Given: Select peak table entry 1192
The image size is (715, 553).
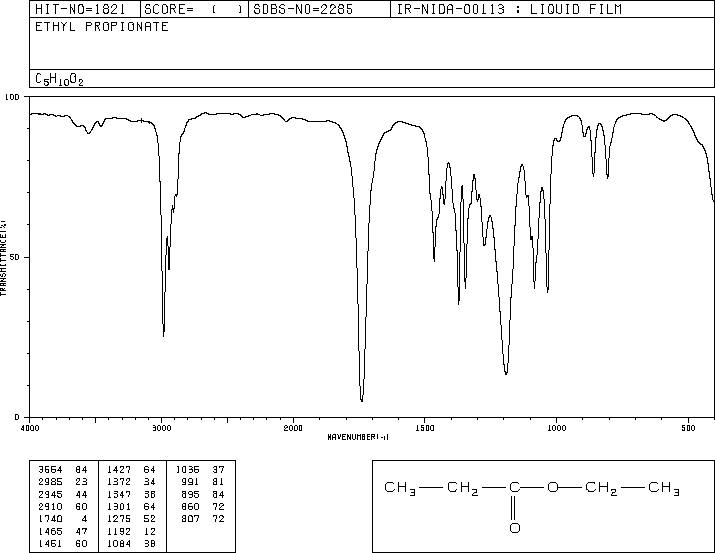Looking at the screenshot, I should (119, 531).
